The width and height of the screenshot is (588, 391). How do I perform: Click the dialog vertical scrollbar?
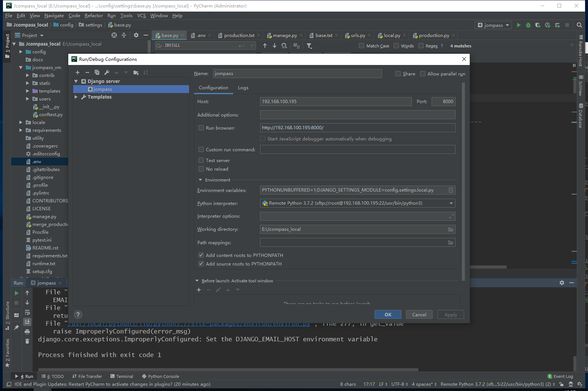click(x=463, y=181)
